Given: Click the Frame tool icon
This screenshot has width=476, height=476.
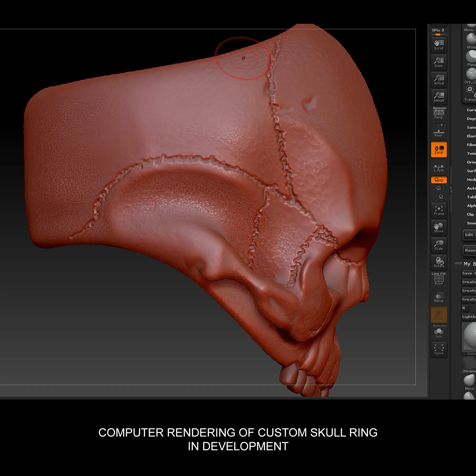Looking at the screenshot, I should coord(439,210).
